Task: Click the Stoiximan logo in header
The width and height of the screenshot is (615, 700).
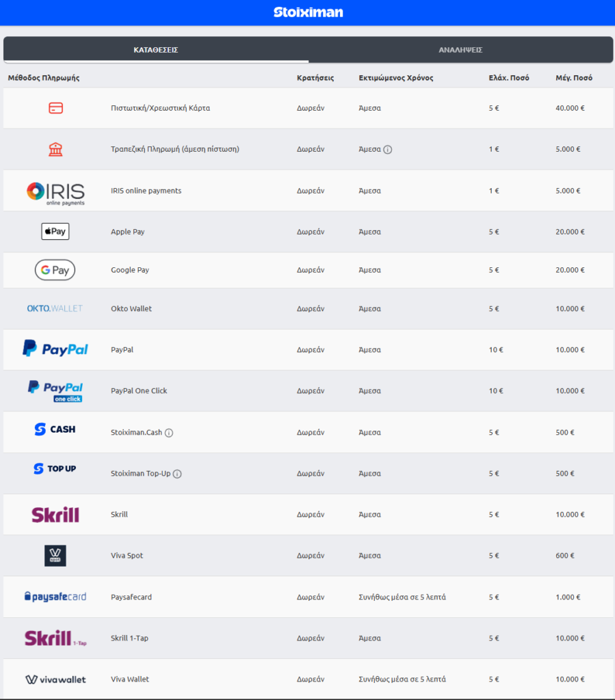Action: (308, 12)
